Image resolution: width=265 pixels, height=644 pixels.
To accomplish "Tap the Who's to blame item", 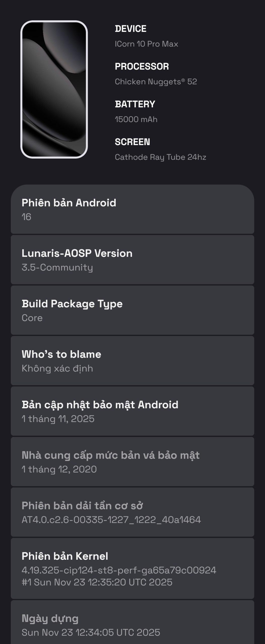I will pyautogui.click(x=132, y=360).
